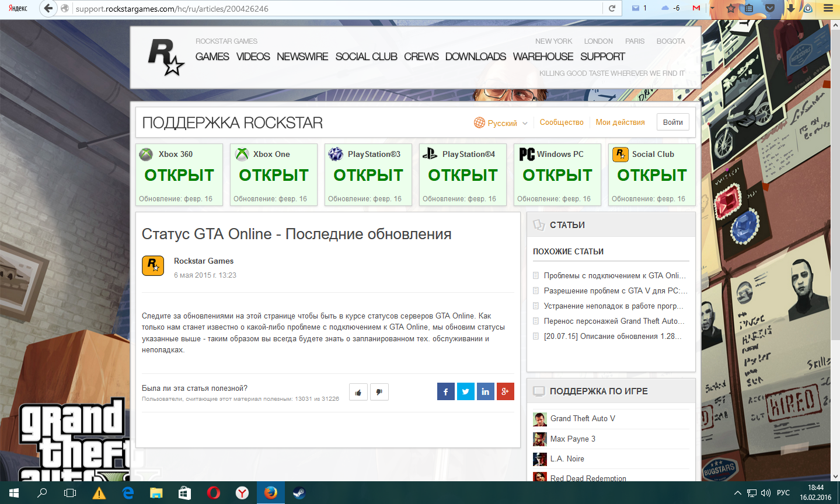Viewport: 840px width, 504px height.
Task: Click the PARIS link in header
Action: click(635, 41)
